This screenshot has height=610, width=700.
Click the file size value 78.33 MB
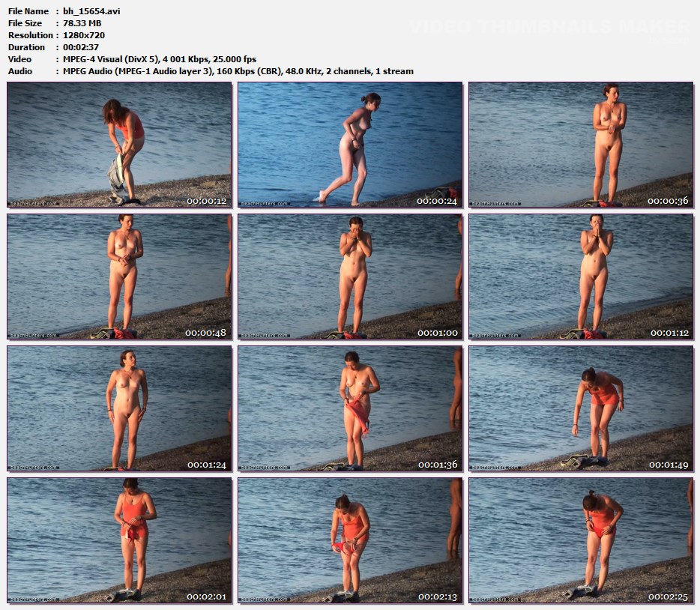[x=82, y=23]
